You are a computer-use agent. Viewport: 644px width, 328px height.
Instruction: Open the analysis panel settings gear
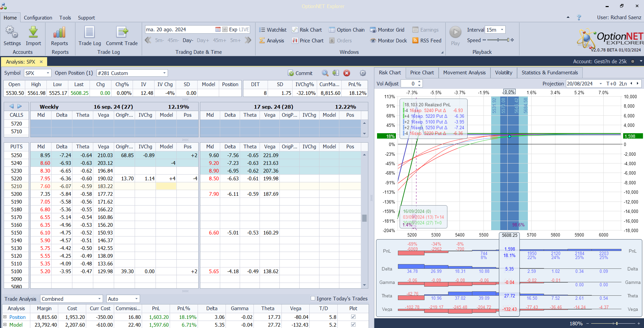tap(363, 73)
